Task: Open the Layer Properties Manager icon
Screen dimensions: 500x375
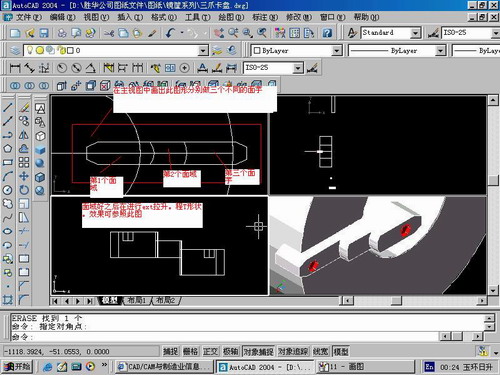Action: [x=15, y=50]
